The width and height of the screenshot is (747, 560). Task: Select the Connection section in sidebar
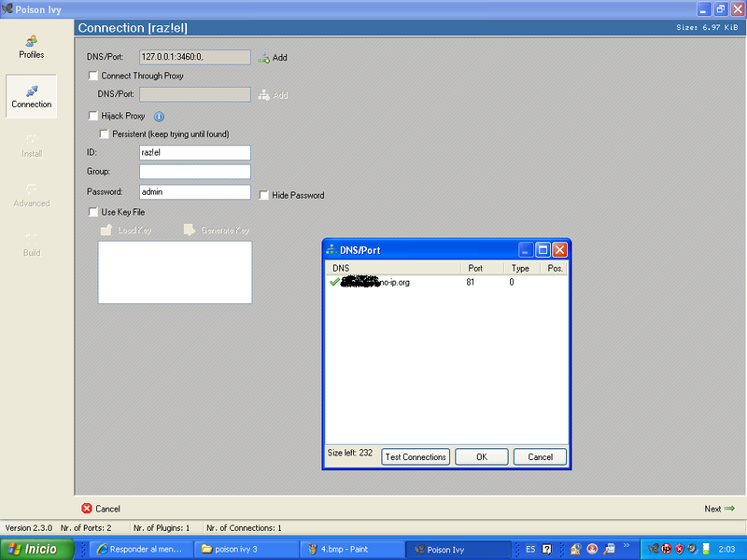32,96
